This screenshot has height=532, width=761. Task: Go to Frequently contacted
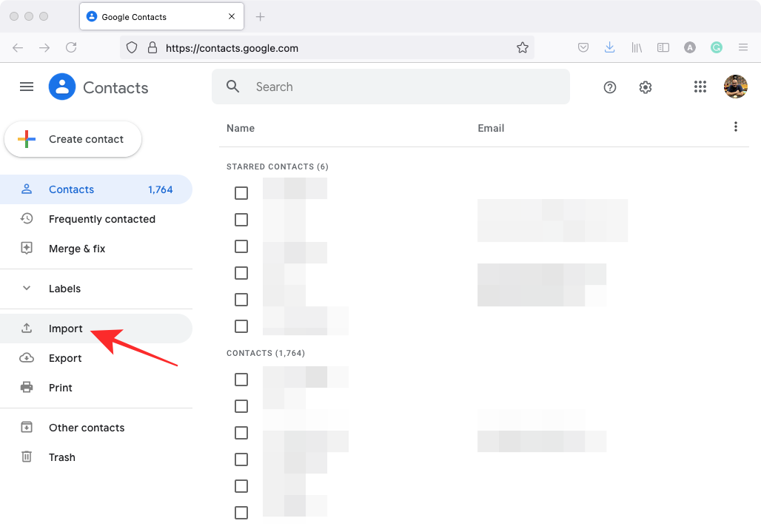[x=101, y=219]
